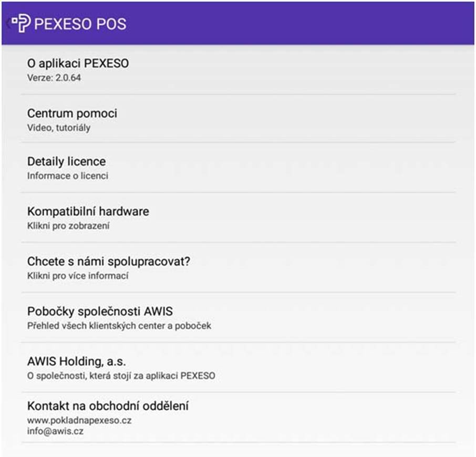Click the Verze: 2.0.64 version text
Image resolution: width=476 pixels, height=457 pixels.
tap(54, 78)
